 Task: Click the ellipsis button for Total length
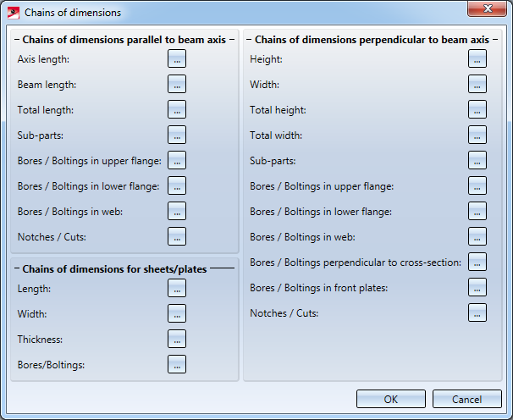[177, 110]
